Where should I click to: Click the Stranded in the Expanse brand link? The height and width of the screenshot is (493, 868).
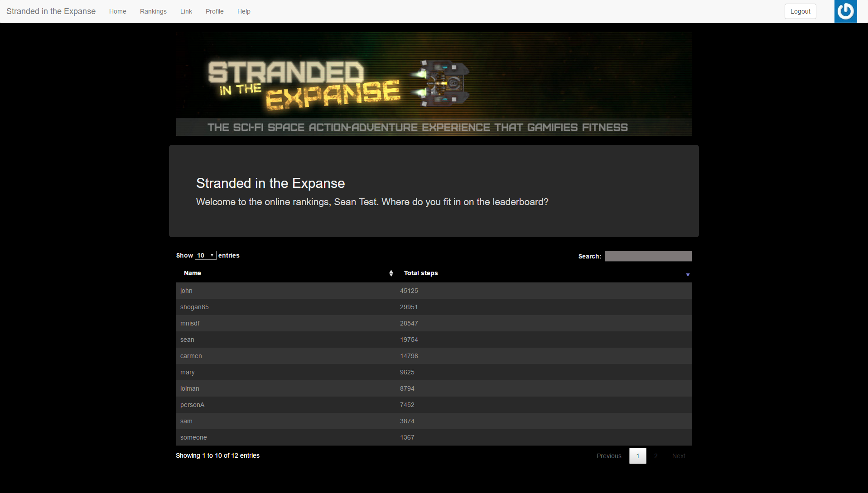(51, 11)
